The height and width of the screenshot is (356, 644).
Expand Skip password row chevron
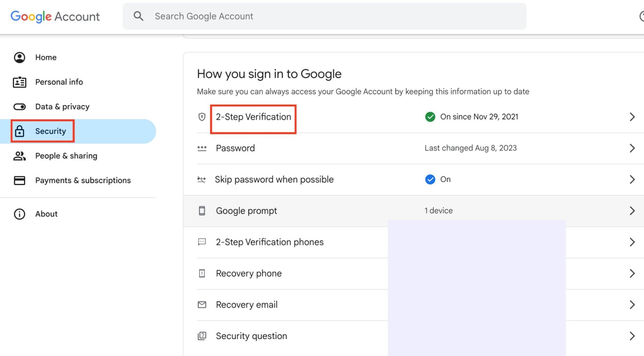pos(632,179)
